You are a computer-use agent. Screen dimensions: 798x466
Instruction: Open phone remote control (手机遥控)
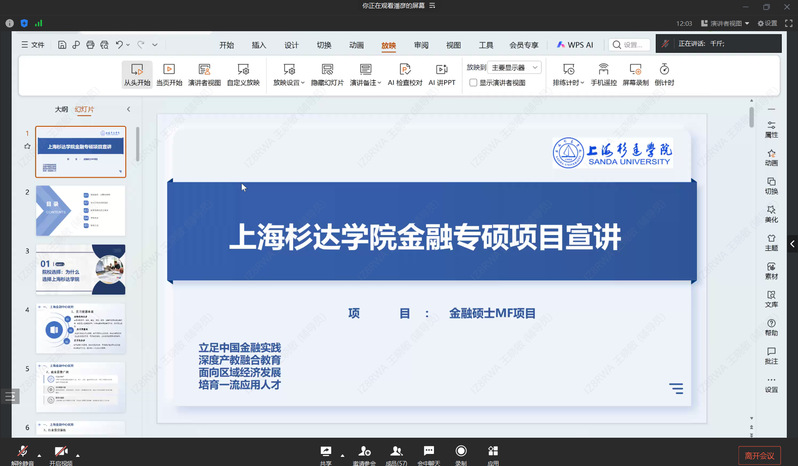[x=604, y=74]
